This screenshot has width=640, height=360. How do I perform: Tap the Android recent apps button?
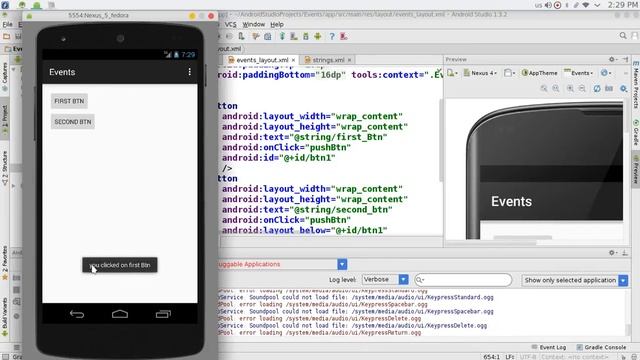point(163,314)
